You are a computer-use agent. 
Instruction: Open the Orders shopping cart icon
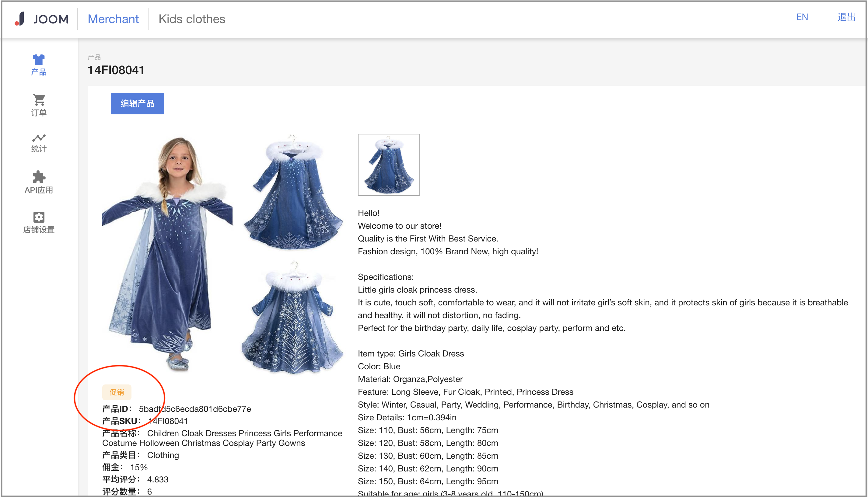[39, 100]
